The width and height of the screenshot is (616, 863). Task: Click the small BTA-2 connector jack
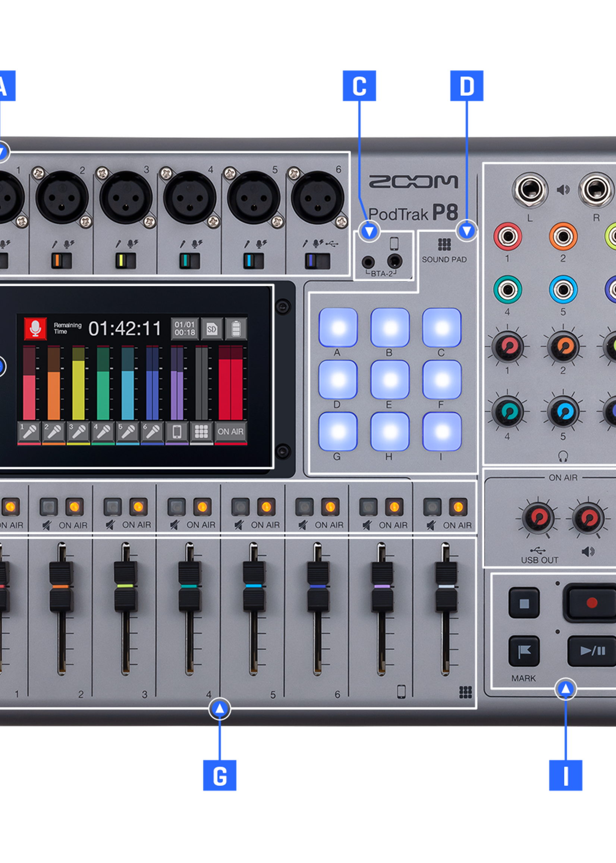coord(368,262)
